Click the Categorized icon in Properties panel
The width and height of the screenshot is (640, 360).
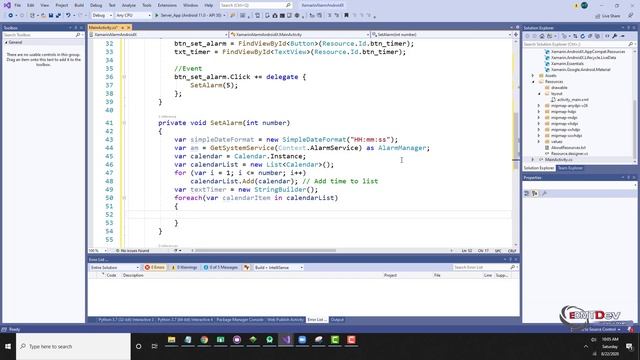527,193
